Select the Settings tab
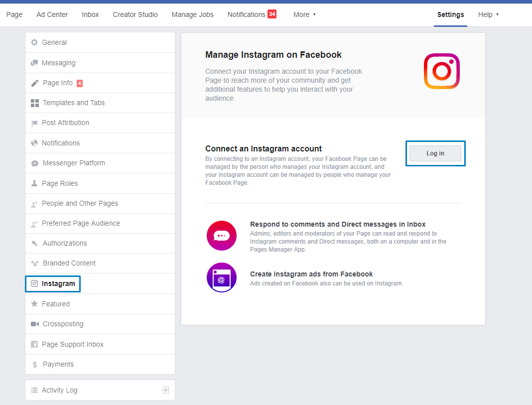 tap(451, 14)
